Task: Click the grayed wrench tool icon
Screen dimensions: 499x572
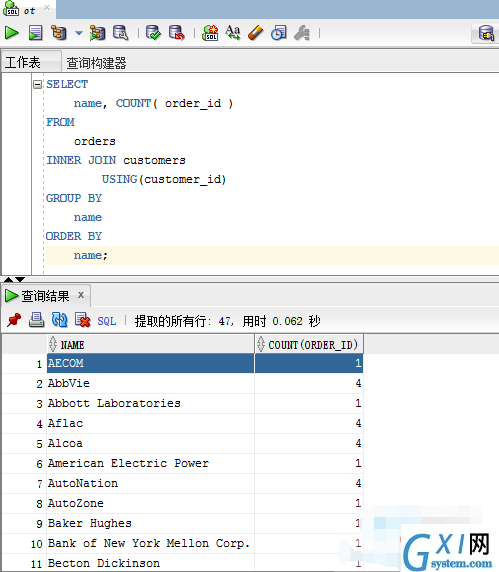Action: click(302, 33)
